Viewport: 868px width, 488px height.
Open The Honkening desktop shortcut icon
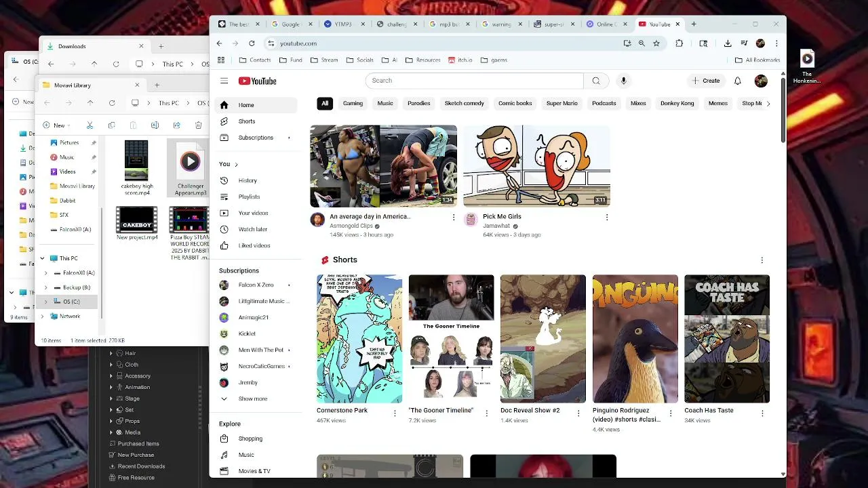pos(807,66)
